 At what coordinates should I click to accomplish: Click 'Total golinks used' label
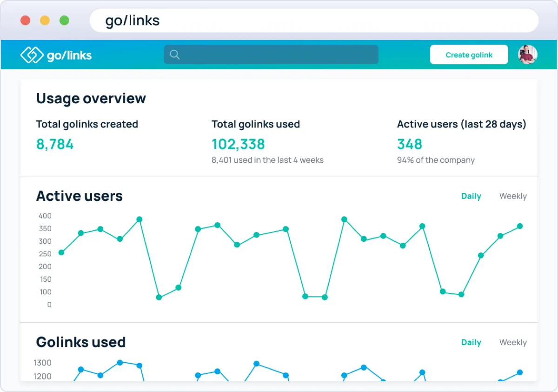point(256,124)
